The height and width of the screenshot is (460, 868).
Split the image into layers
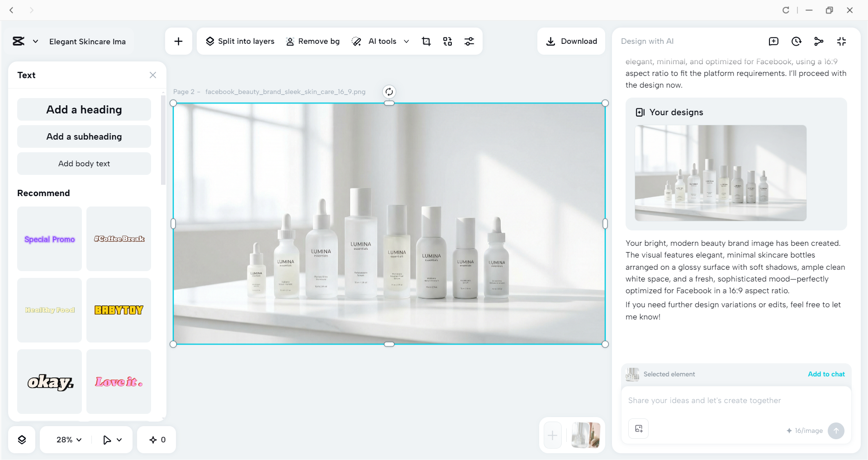pyautogui.click(x=240, y=42)
